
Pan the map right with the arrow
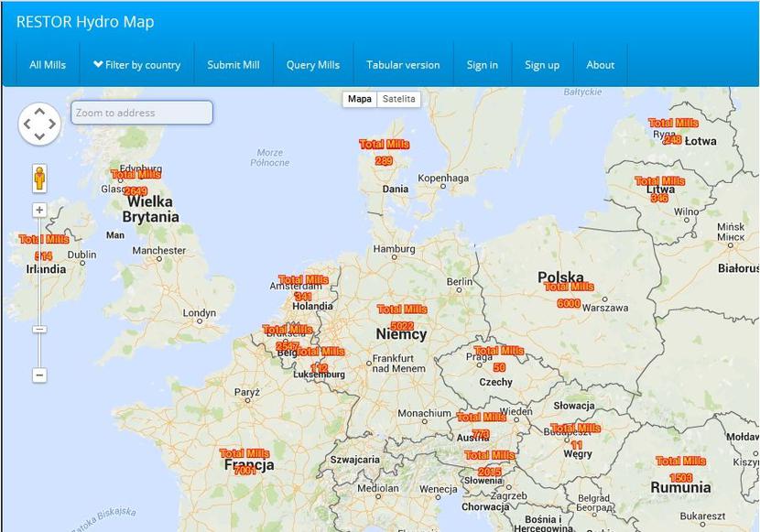tap(52, 124)
